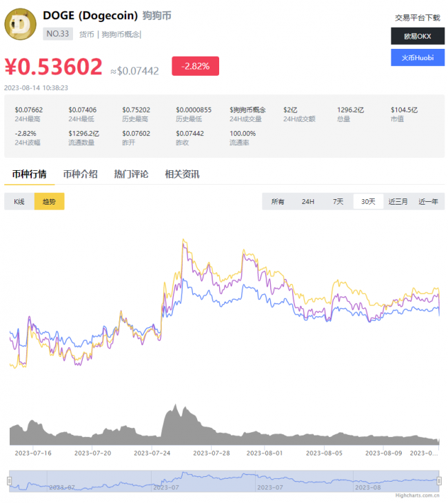The width and height of the screenshot is (448, 503).
Task: Switch to the 币种行情 tab
Action: click(29, 174)
